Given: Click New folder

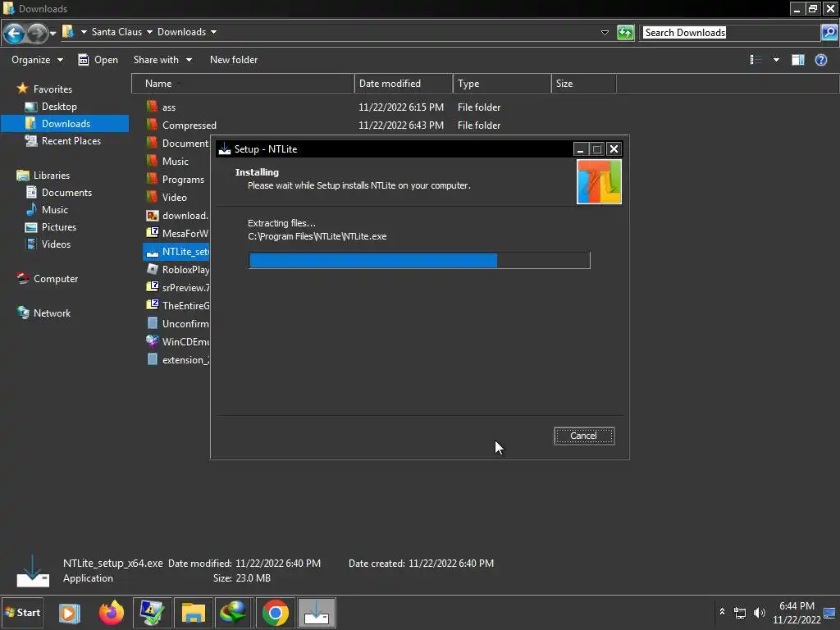Looking at the screenshot, I should click(234, 60).
